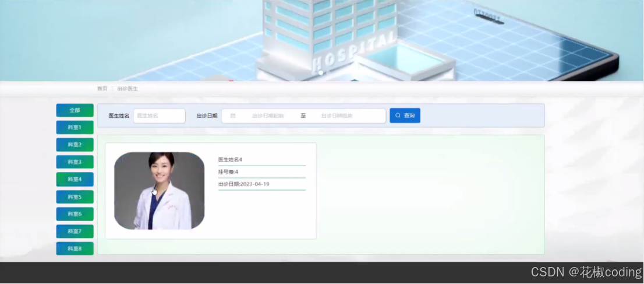
Task: Focus the 医生姓名 search input
Action: click(x=160, y=115)
